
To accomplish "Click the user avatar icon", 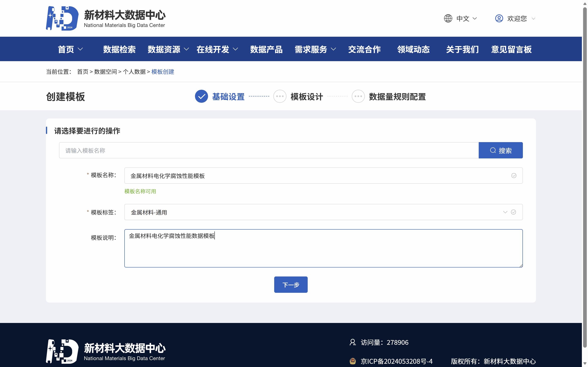I will (499, 18).
